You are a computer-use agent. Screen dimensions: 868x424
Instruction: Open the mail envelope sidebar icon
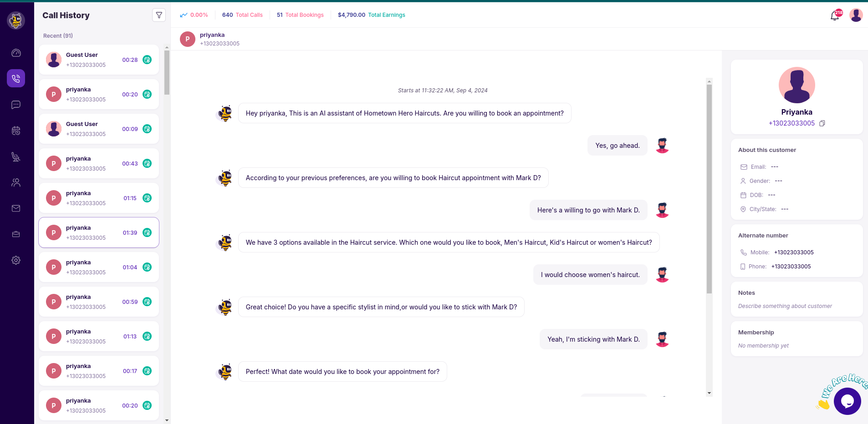pos(16,208)
